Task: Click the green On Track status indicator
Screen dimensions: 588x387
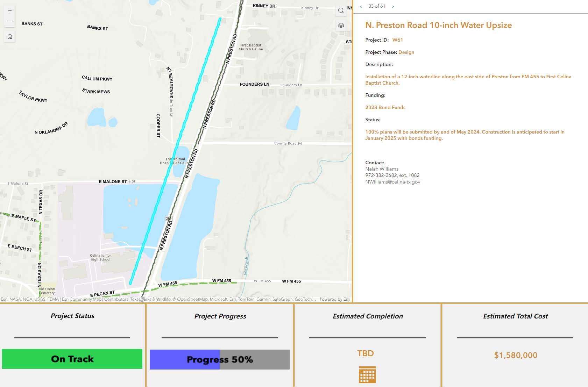Action: point(72,359)
